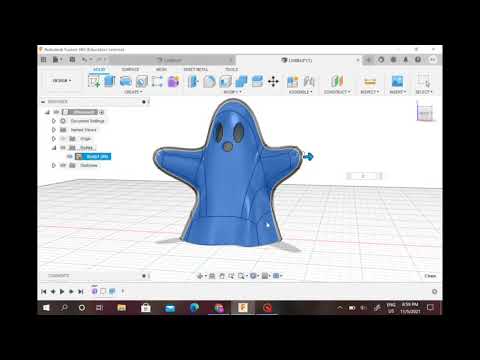Switch to the Solid tab
The image size is (480, 360).
point(99,69)
